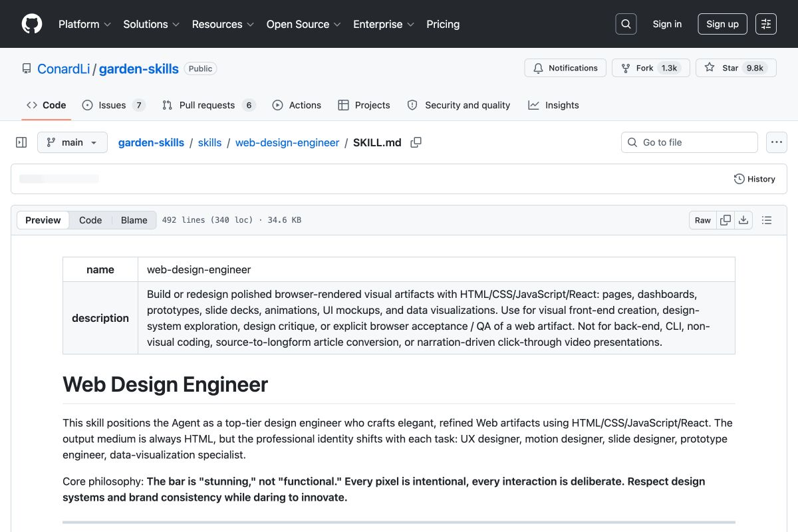This screenshot has height=532, width=798.
Task: Copy raw file contents icon
Action: tap(726, 220)
